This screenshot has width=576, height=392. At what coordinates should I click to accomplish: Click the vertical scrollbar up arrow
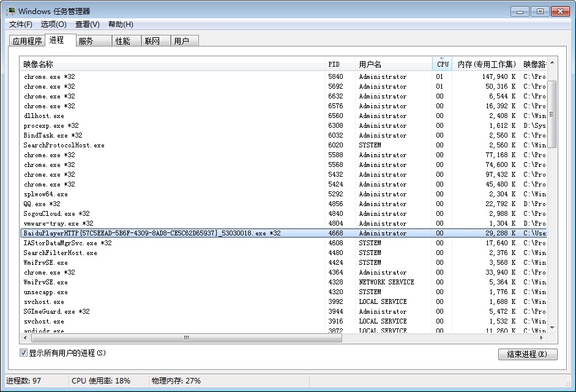tap(552, 63)
